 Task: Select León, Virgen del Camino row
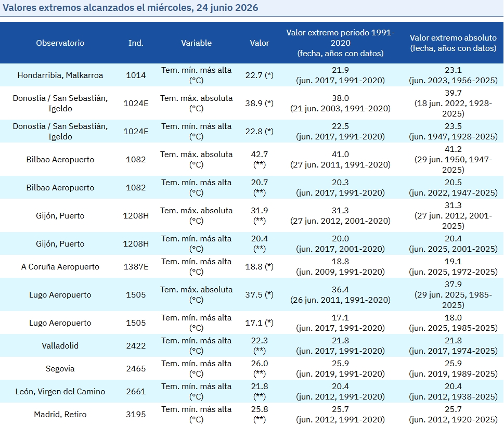pyautogui.click(x=252, y=391)
